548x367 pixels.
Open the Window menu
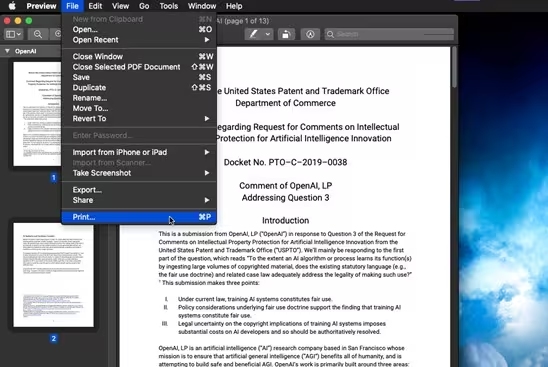(202, 6)
